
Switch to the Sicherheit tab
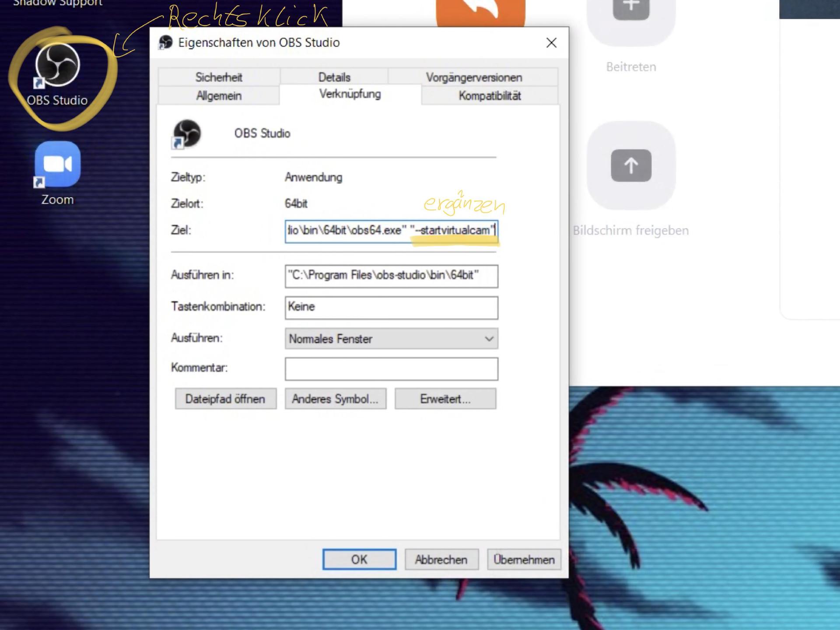(x=219, y=77)
